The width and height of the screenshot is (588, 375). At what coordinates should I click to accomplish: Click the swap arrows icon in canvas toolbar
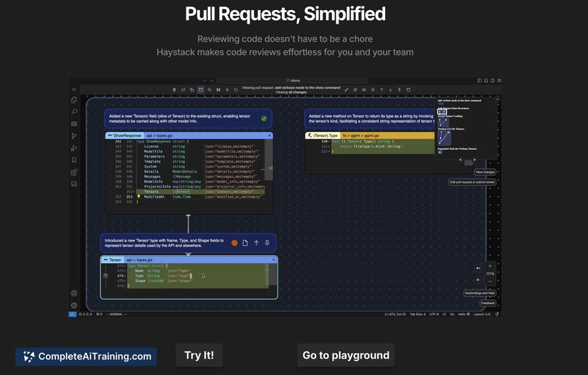coord(183,90)
